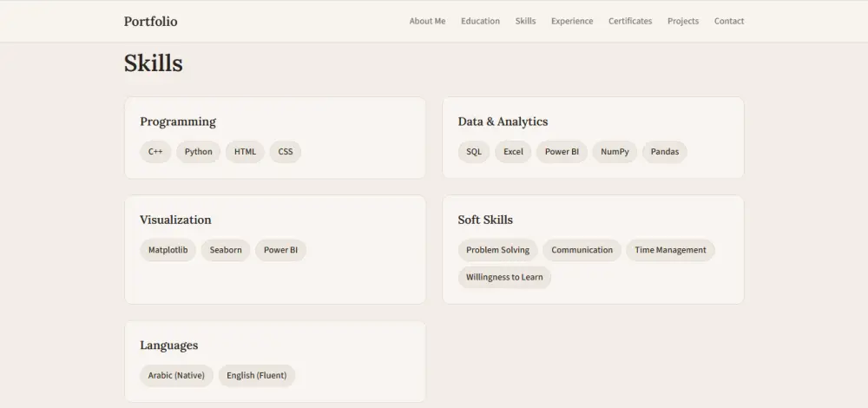868x408 pixels.
Task: Open the About Me nav link
Action: [427, 21]
